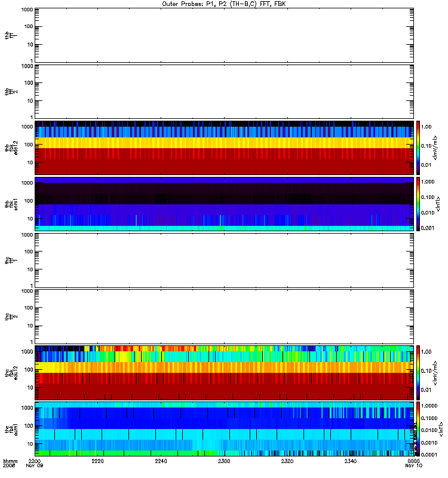
Task: Click the thb fbk edc12 spectrogram panel
Action: (x=224, y=148)
